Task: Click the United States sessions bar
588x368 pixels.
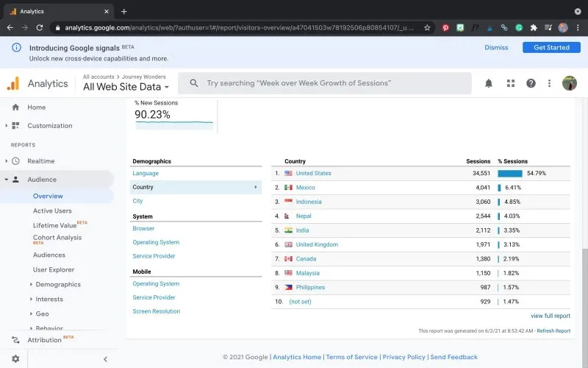Action: pos(509,174)
